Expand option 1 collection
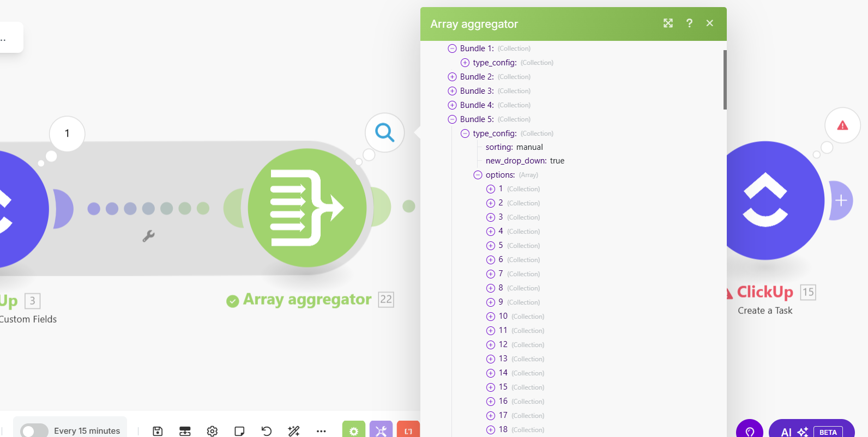This screenshot has width=868, height=437. pyautogui.click(x=491, y=189)
